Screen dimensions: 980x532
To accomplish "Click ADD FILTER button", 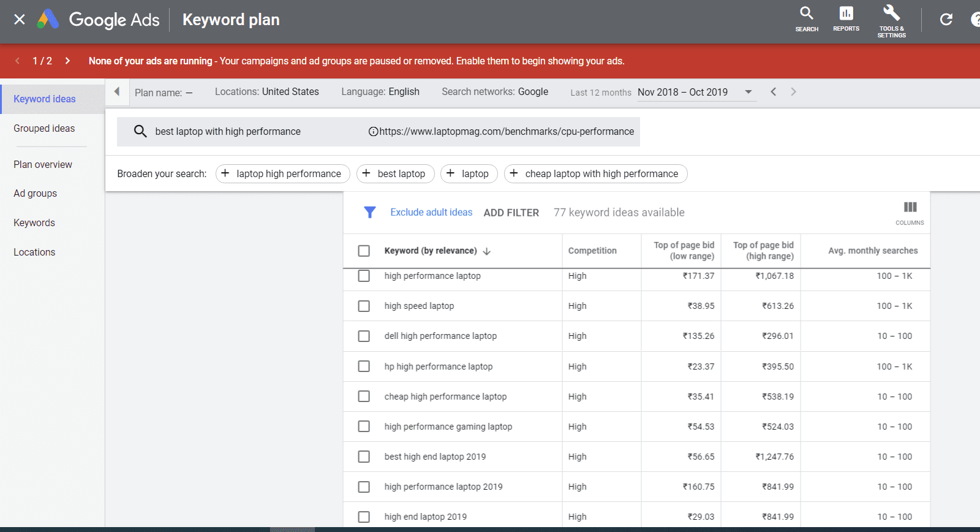I will point(511,213).
